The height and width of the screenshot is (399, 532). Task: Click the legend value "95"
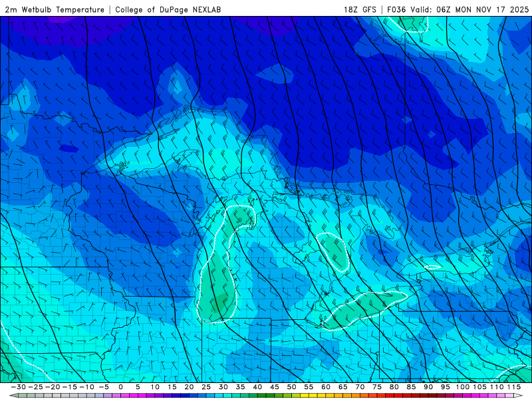445,387
